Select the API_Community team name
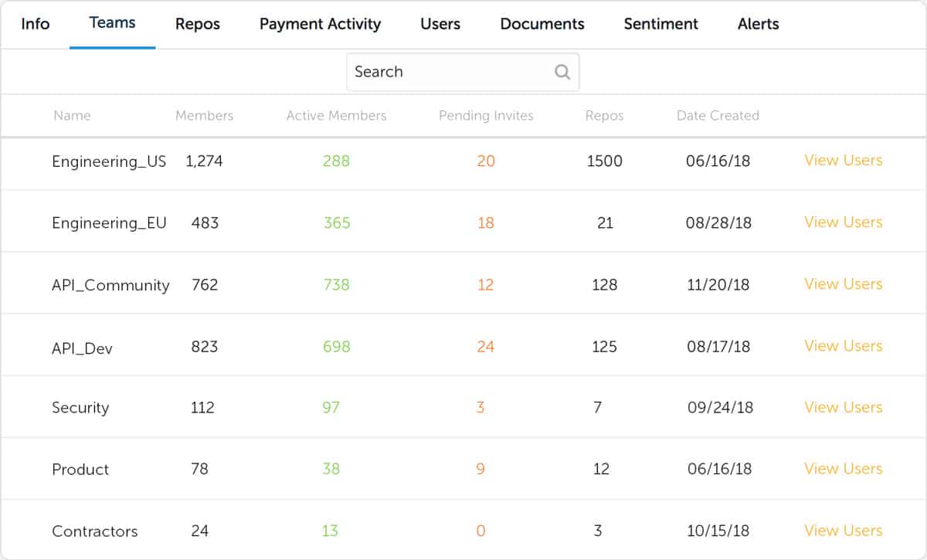This screenshot has height=560, width=927. tap(110, 285)
